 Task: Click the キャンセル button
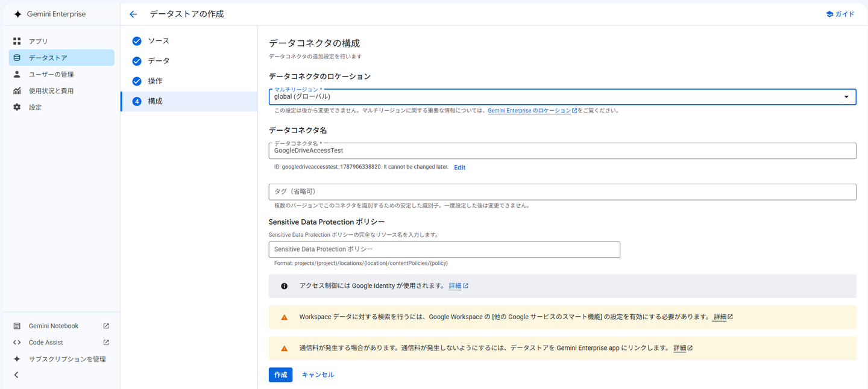point(318,375)
